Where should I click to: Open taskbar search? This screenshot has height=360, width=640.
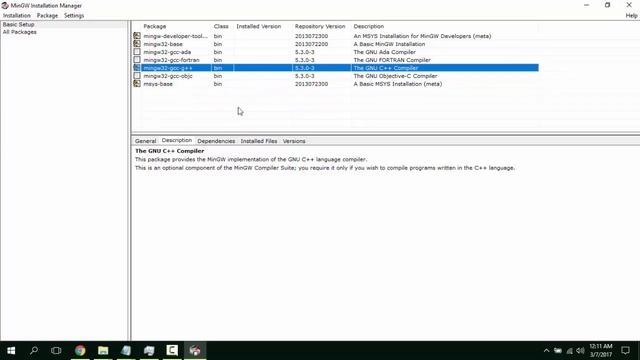tap(34, 350)
